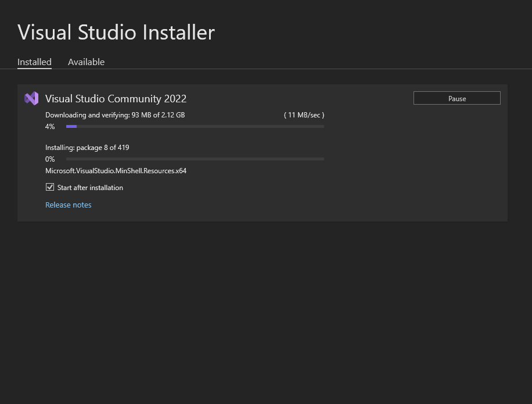Uncheck the Start after installation checkbox
This screenshot has height=404, width=532.
coord(50,187)
